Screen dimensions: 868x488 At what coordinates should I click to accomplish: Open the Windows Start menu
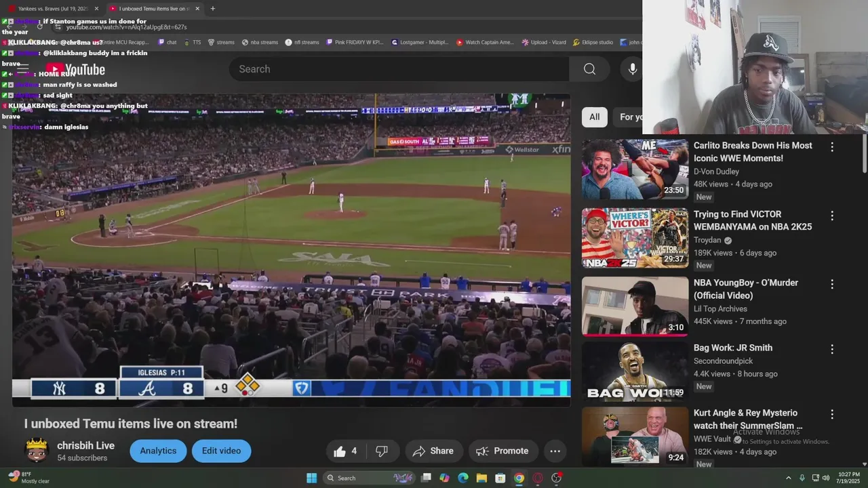(x=311, y=478)
